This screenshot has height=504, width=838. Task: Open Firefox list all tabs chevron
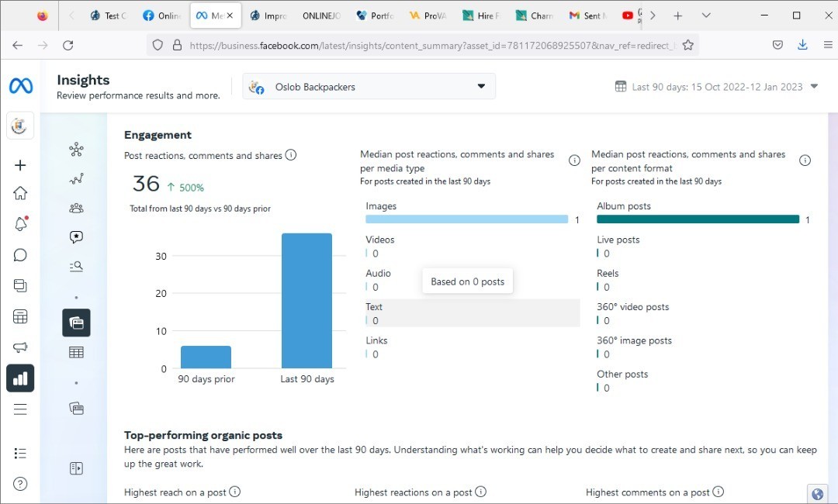tap(706, 16)
